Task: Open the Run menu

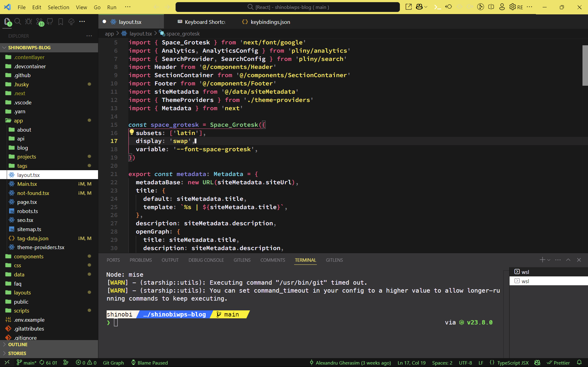Action: [112, 7]
